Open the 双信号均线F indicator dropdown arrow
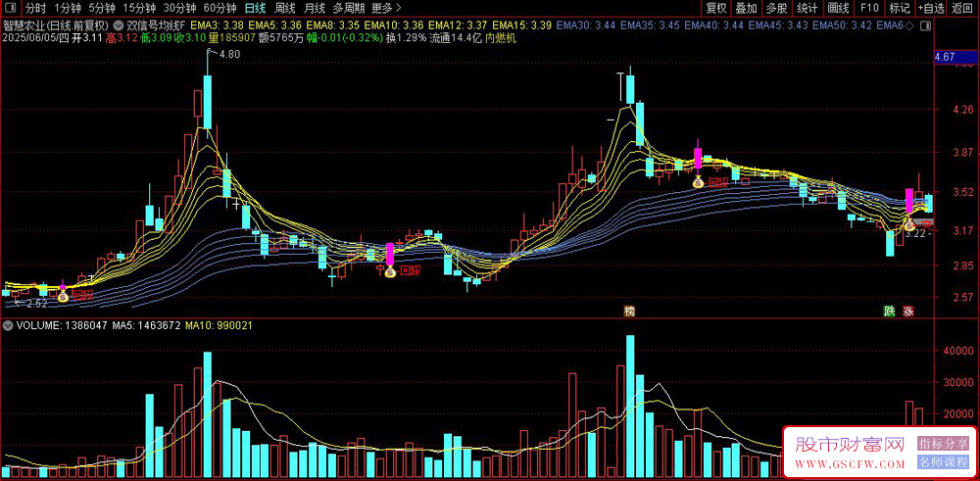This screenshot has height=481, width=980. pyautogui.click(x=120, y=25)
